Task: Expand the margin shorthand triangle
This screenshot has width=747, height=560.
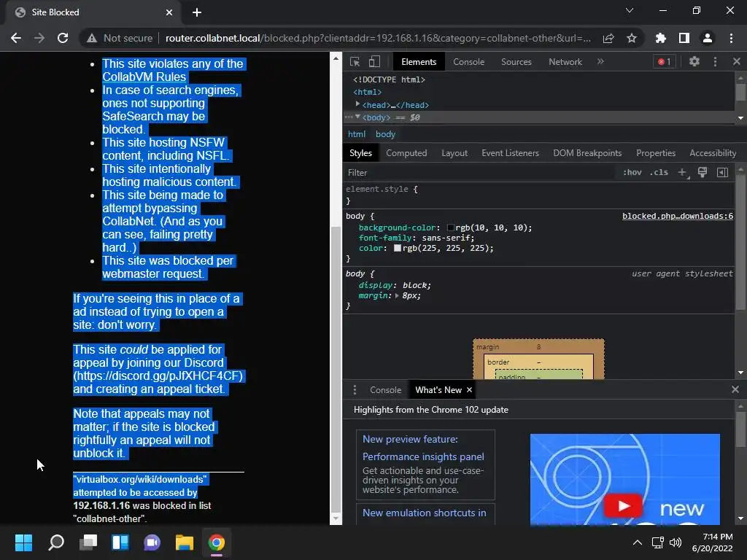Action: coord(397,296)
